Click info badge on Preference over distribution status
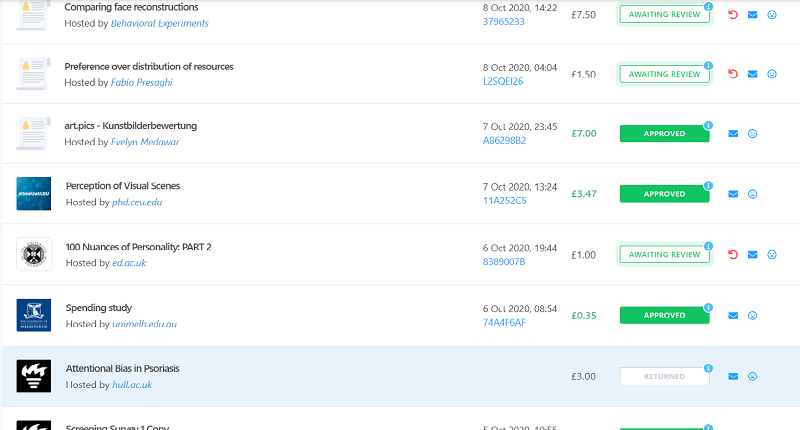This screenshot has width=800, height=430. [708, 66]
